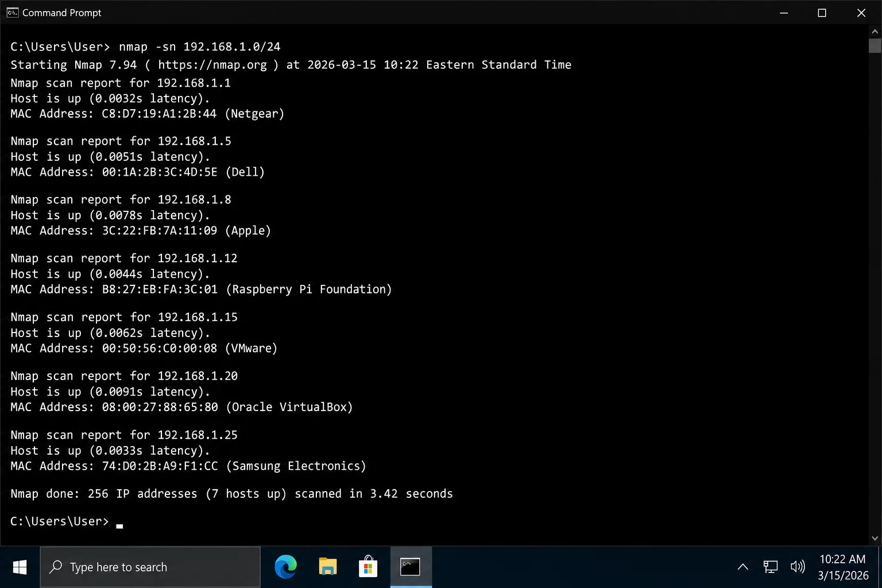Click the line Nmap scan report for 192.168.1.5
Viewport: 882px width, 588px height.
tap(121, 141)
